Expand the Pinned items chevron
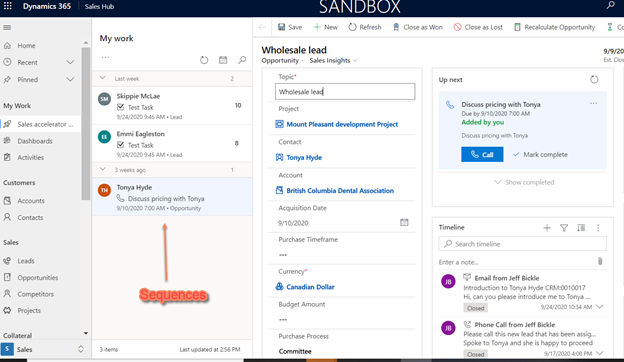The image size is (624, 362). pyautogui.click(x=70, y=79)
